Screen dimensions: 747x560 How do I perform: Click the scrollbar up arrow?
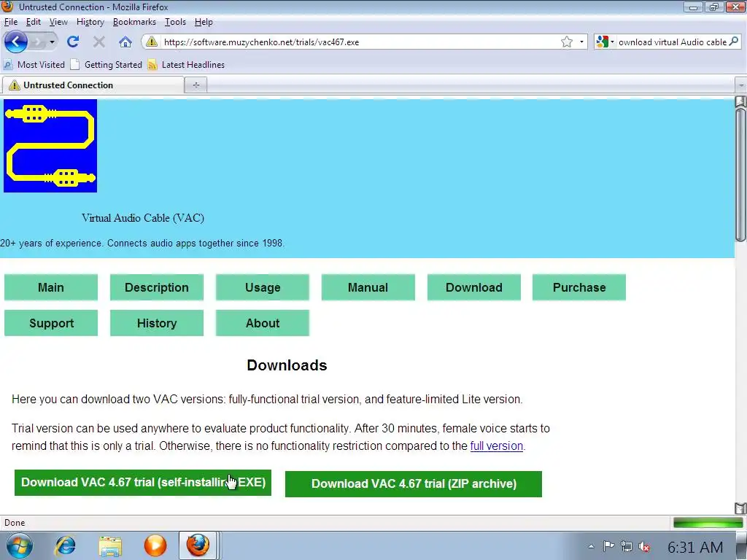click(740, 101)
